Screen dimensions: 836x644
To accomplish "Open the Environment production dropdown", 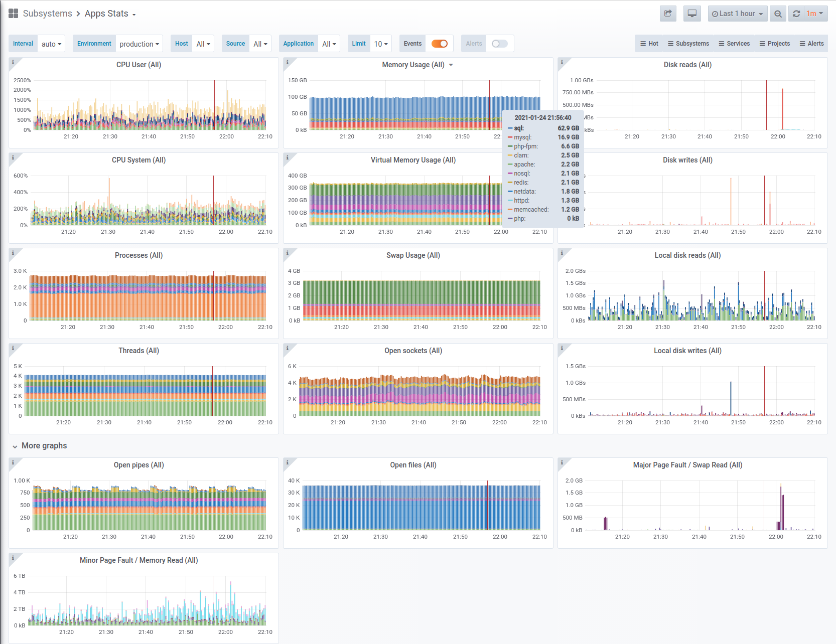I will (x=140, y=44).
